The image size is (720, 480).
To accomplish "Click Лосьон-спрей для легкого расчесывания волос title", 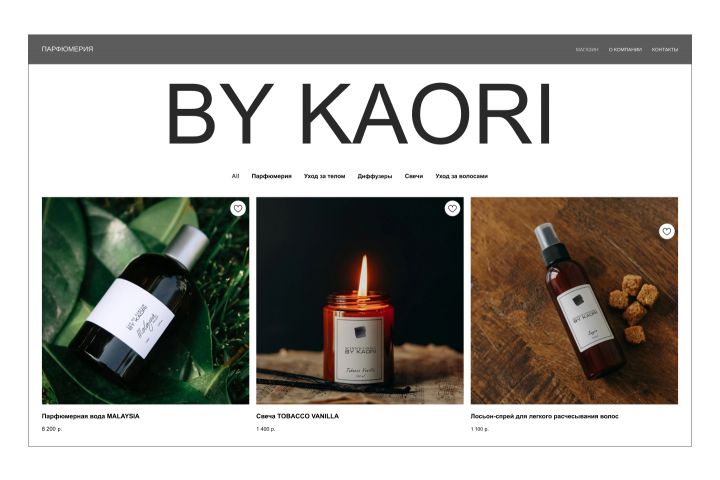I will tap(545, 416).
